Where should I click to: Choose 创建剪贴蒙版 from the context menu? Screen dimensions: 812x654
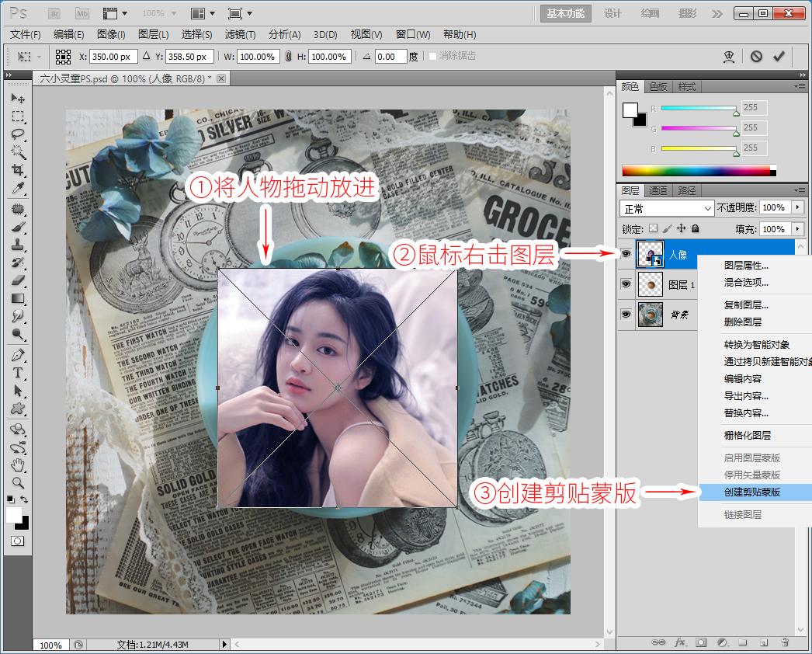(752, 492)
